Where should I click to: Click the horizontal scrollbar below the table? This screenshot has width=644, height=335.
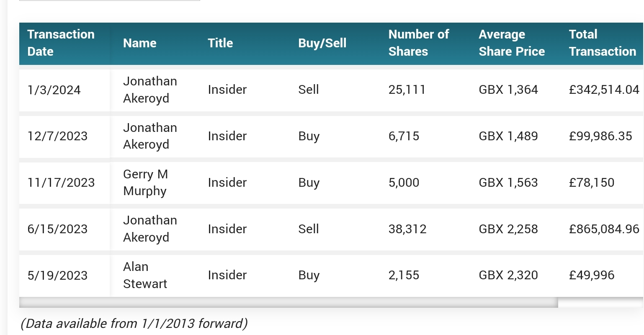pos(289,302)
